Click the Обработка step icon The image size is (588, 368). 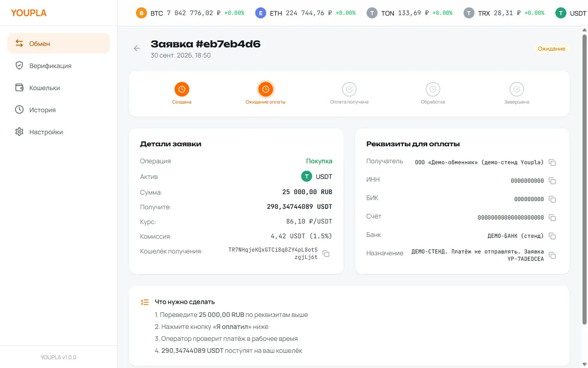pyautogui.click(x=433, y=89)
